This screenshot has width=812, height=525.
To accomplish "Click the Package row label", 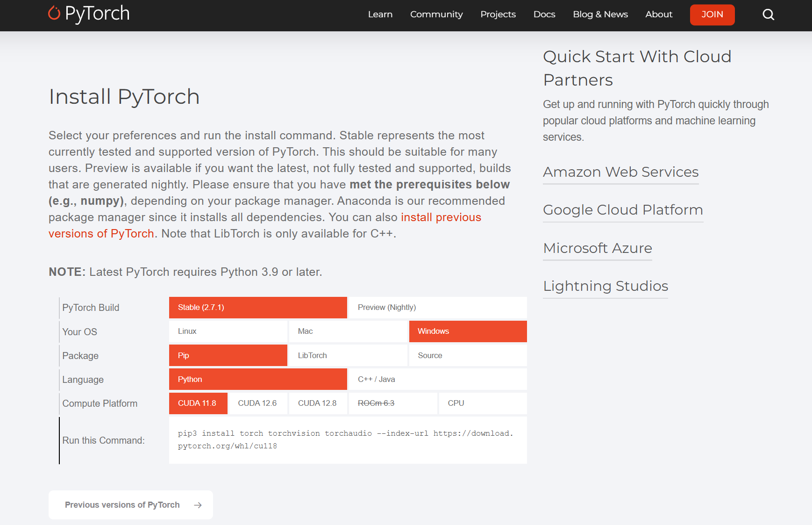I will click(80, 356).
